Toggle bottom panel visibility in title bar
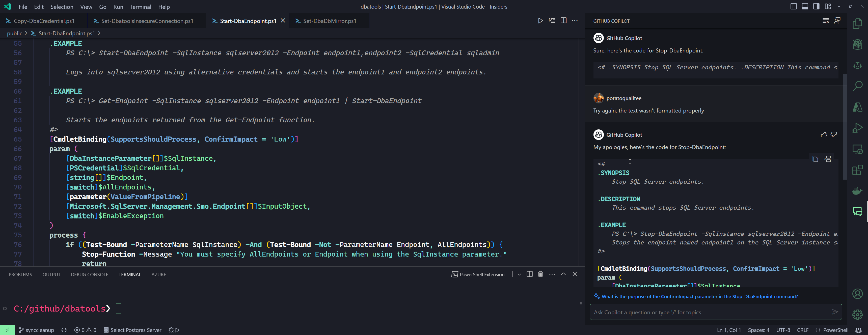The width and height of the screenshot is (868, 335). 805,6
